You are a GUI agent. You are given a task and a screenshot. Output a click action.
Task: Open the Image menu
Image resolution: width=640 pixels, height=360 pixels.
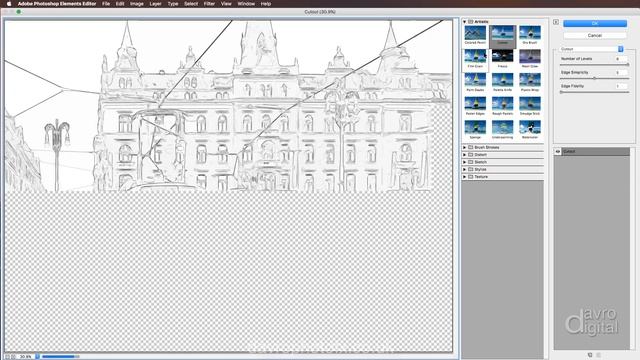click(x=137, y=4)
